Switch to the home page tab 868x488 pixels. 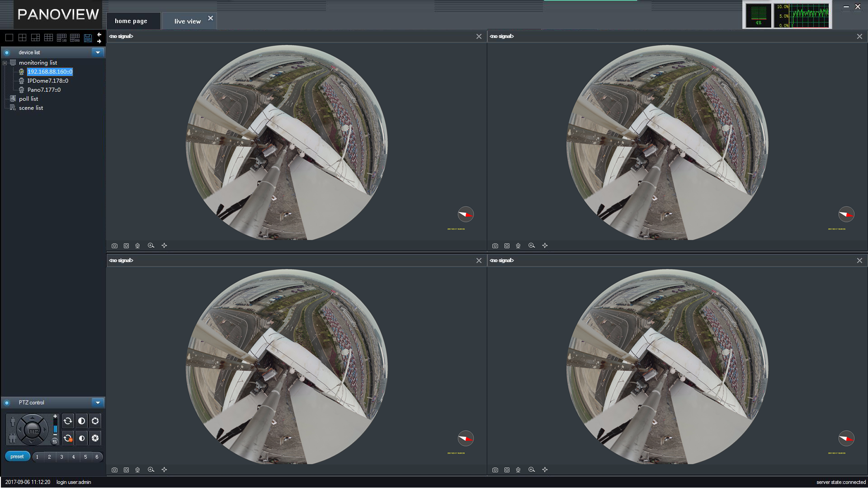tap(131, 21)
